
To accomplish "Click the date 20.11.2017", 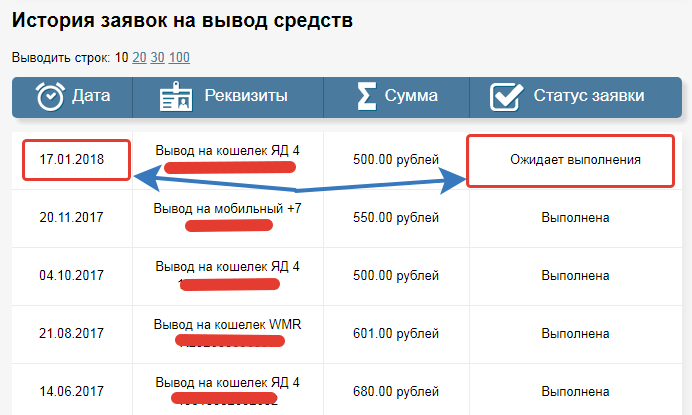I will 71,217.
